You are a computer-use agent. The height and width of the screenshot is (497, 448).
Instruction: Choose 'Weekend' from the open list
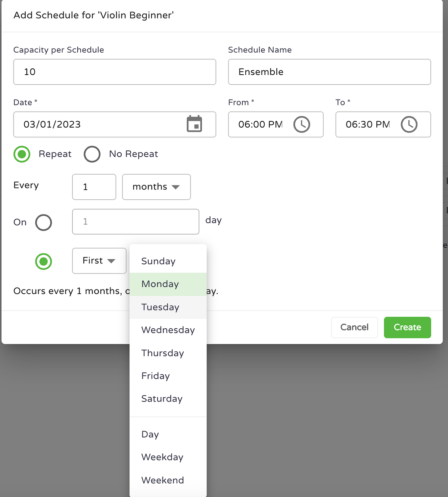(x=162, y=480)
